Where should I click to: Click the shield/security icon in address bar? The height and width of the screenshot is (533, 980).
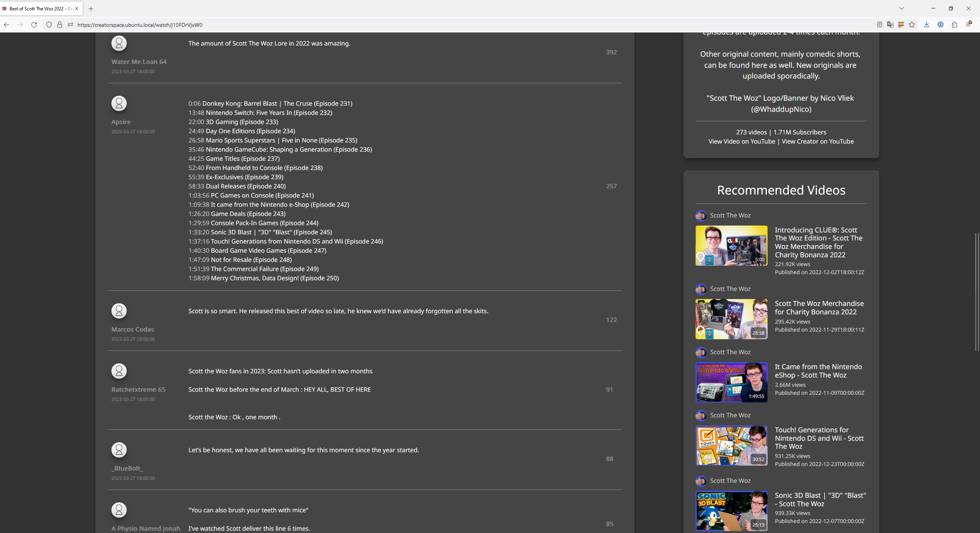(x=48, y=24)
